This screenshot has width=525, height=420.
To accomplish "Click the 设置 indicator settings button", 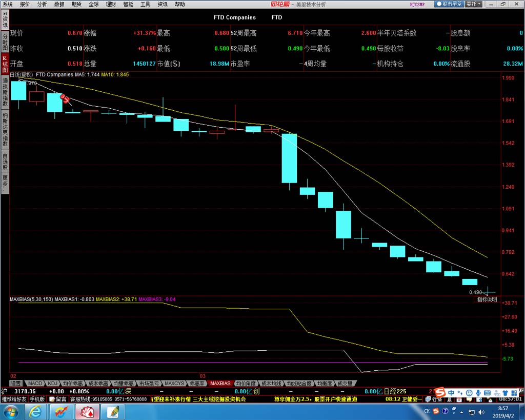I will point(15,383).
